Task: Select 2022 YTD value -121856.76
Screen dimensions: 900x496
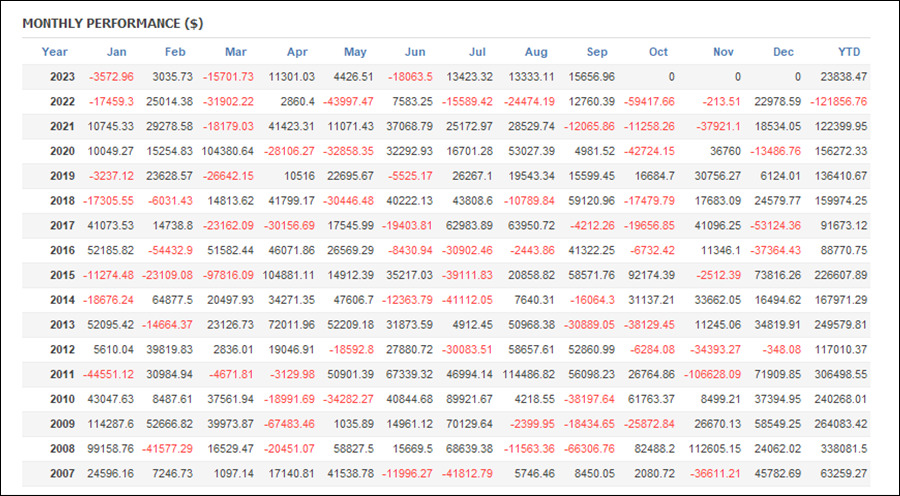Action: tap(839, 102)
